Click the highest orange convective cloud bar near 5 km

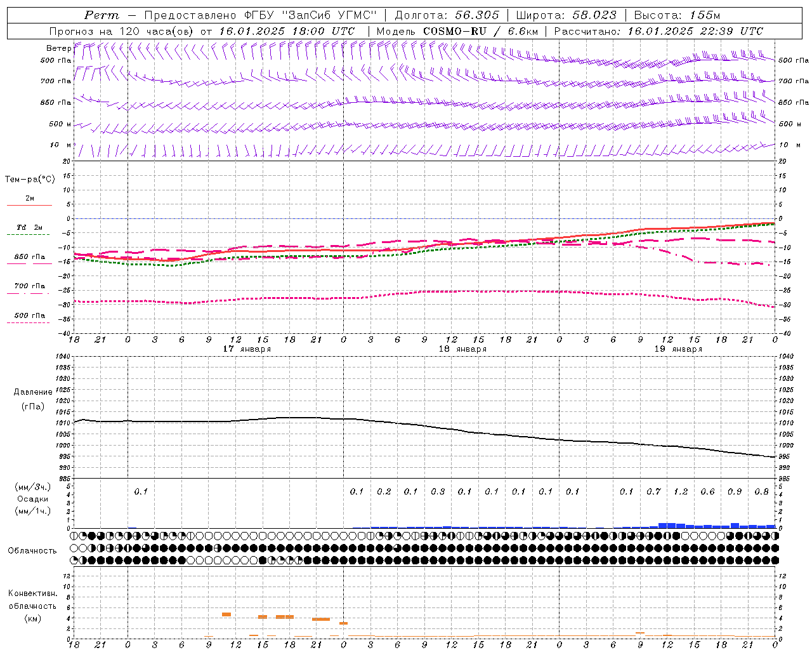[x=226, y=614]
